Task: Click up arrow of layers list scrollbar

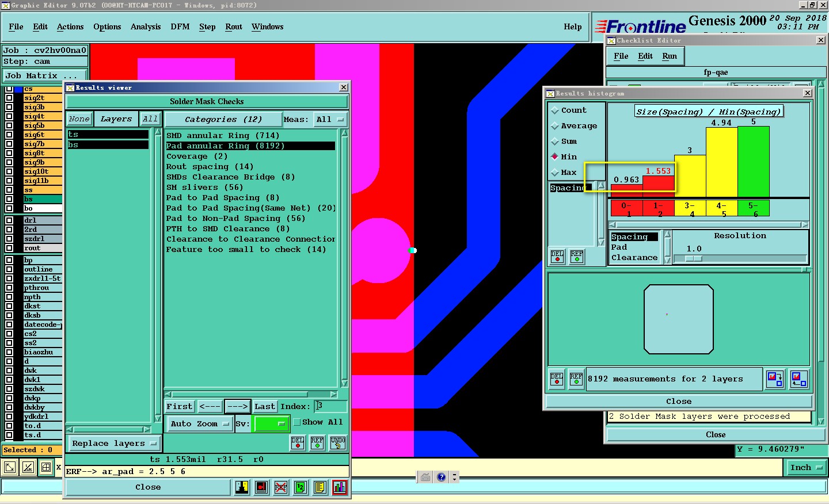Action: [x=158, y=132]
